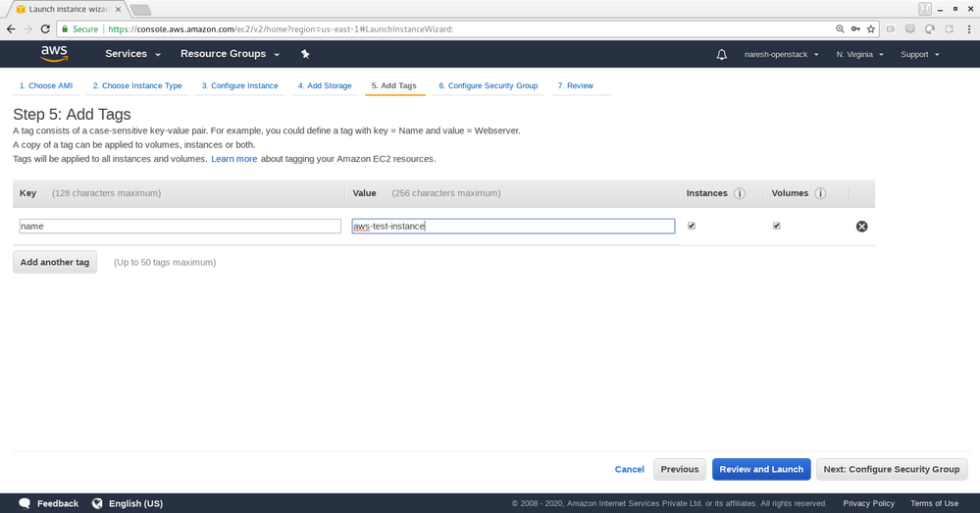Toggle the Instances checkbox for name tag
The image size is (980, 513).
[x=692, y=226]
